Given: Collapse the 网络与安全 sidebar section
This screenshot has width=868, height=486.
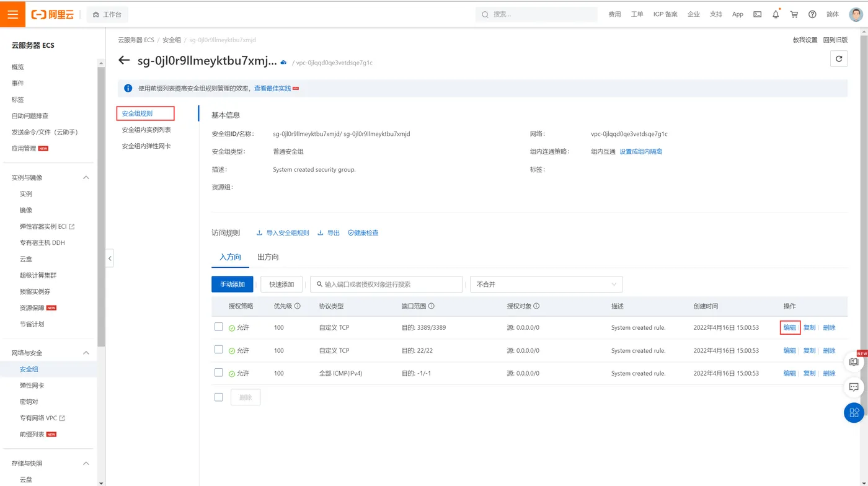Looking at the screenshot, I should point(86,353).
